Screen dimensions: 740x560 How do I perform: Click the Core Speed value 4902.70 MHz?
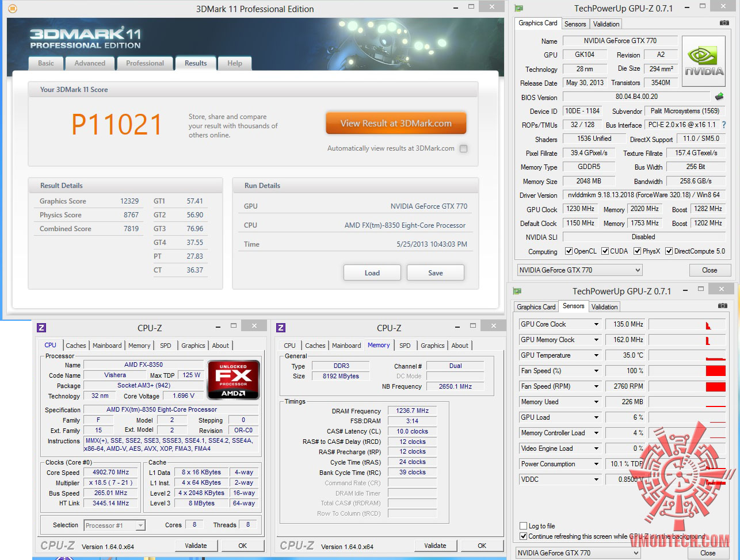112,473
